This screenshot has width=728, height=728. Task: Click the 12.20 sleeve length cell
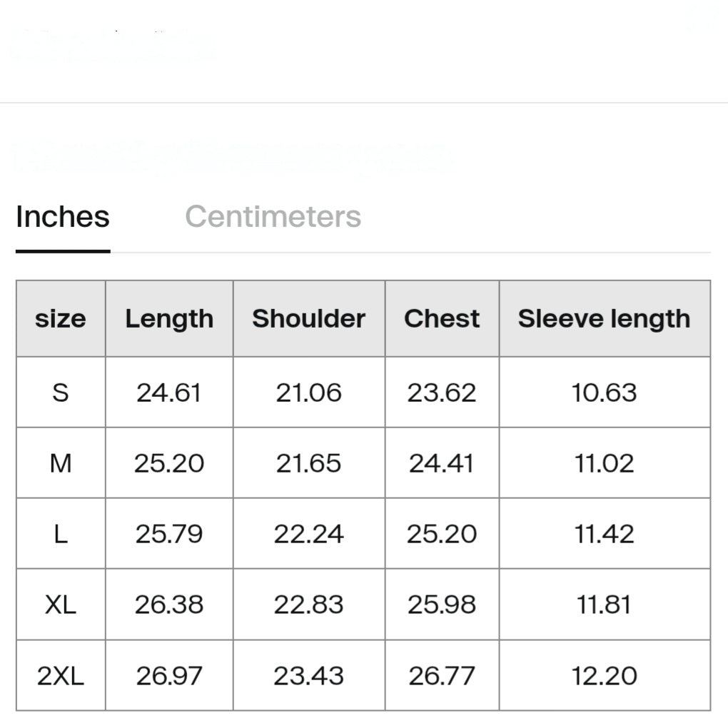(x=605, y=675)
